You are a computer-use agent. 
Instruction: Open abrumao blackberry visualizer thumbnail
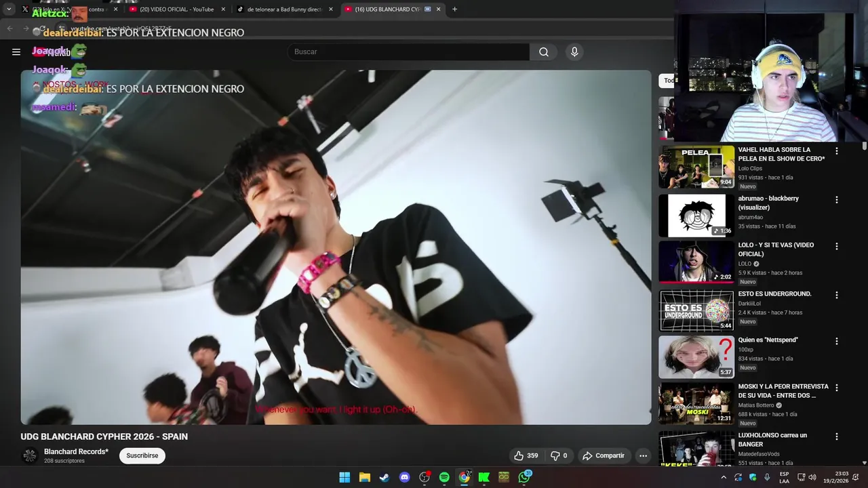pyautogui.click(x=696, y=216)
